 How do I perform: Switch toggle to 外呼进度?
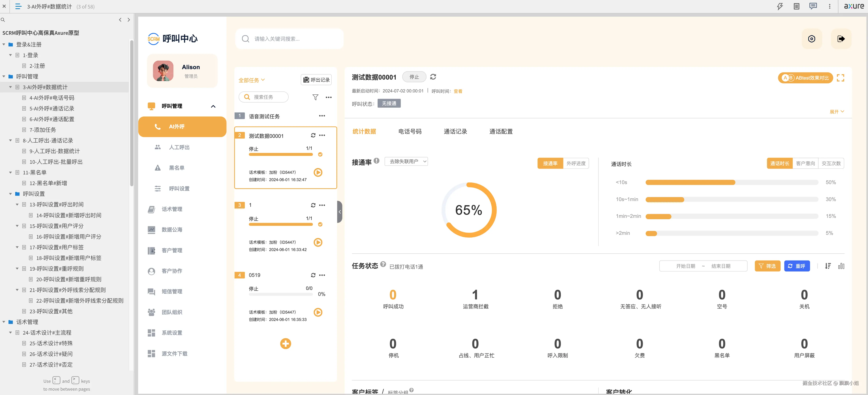click(576, 163)
